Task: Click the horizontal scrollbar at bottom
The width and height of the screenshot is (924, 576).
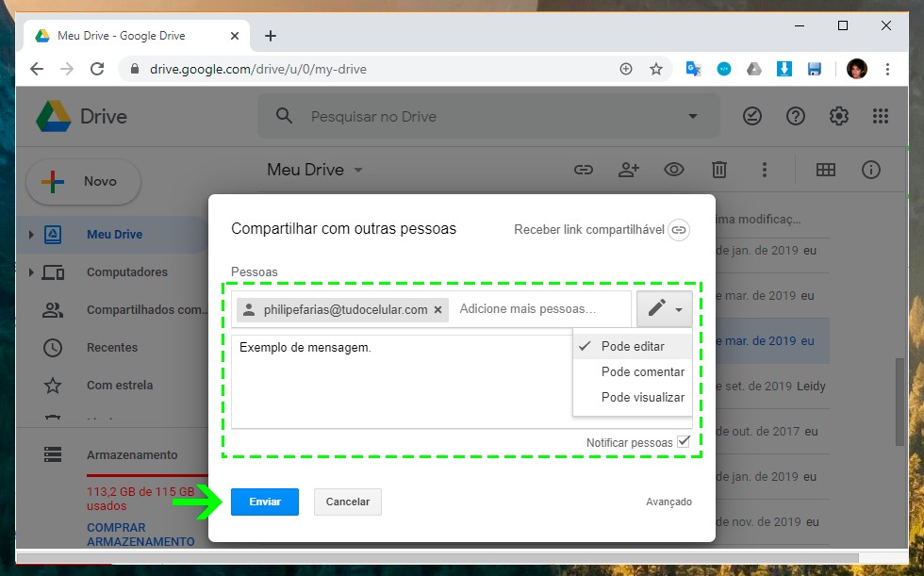Action: click(x=437, y=558)
